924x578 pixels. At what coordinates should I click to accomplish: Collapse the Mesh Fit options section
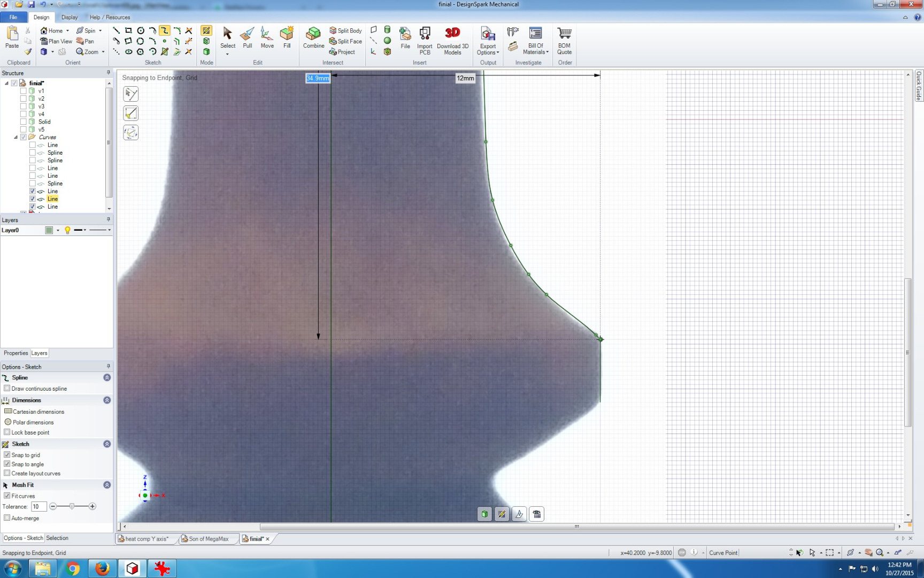pyautogui.click(x=107, y=484)
